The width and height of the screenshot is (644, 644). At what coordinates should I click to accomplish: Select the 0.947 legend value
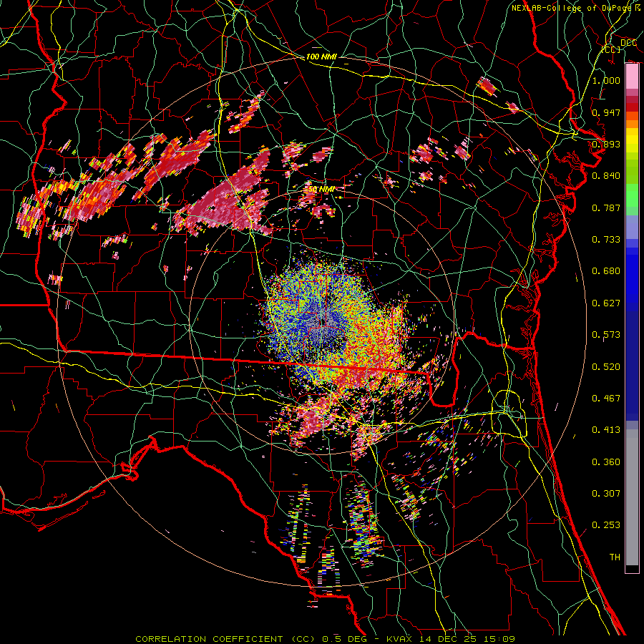(606, 112)
